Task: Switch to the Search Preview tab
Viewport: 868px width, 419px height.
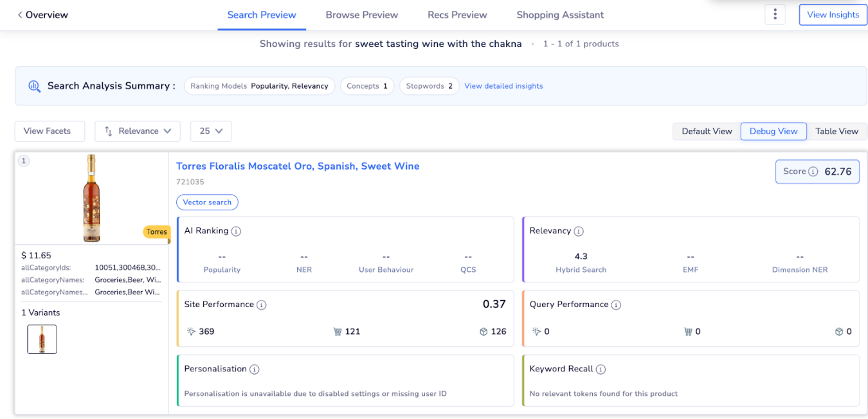Action: click(262, 15)
